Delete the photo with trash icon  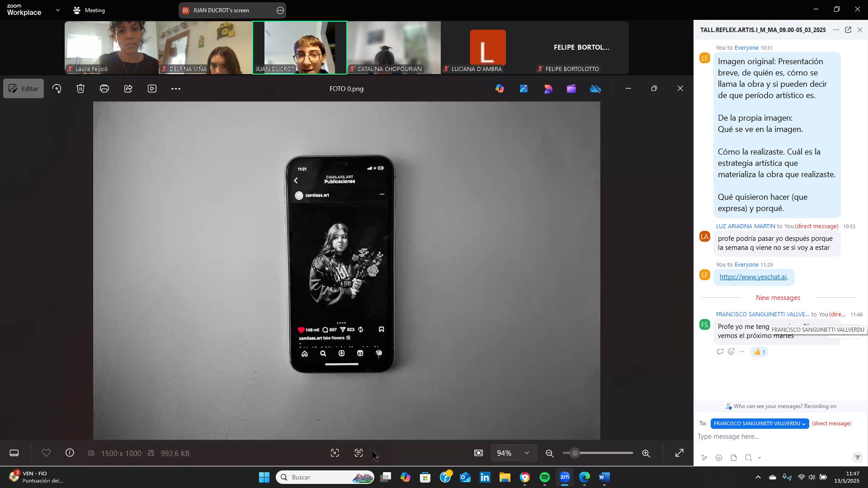(81, 89)
